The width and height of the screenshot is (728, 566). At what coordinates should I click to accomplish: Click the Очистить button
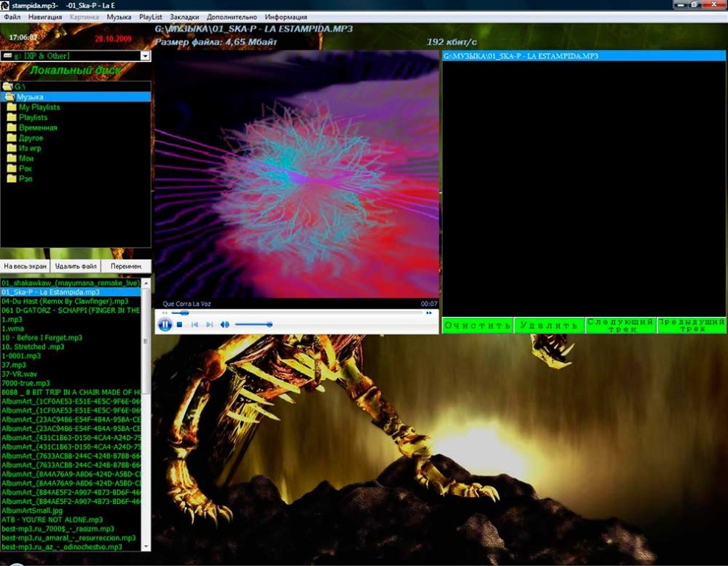477,326
